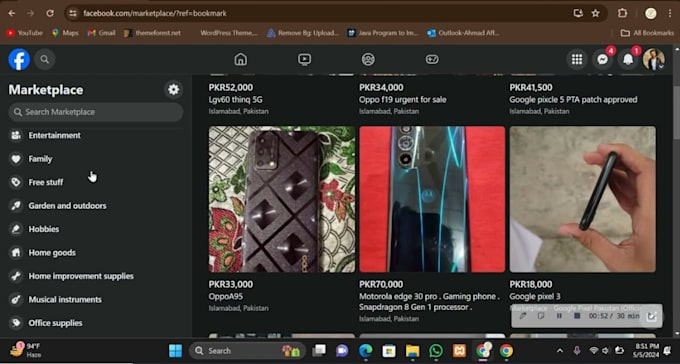This screenshot has width=680, height=364.
Task: Open the Outlook-Ahmad bookmark
Action: click(463, 33)
